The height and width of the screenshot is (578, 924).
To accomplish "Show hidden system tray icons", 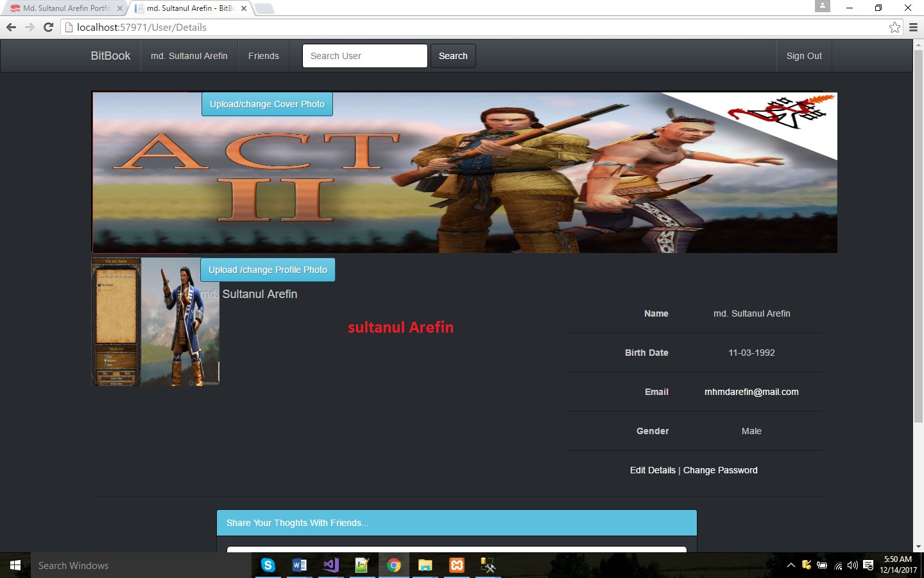I will (x=791, y=565).
